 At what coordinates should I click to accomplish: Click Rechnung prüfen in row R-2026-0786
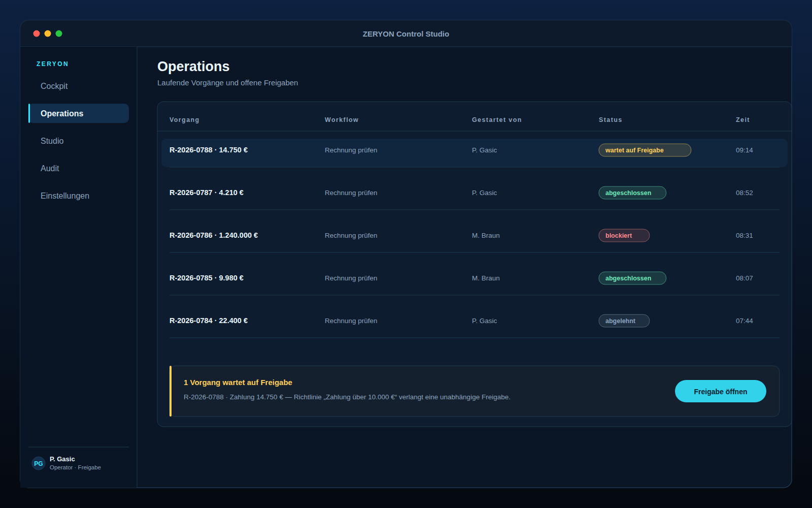click(351, 236)
